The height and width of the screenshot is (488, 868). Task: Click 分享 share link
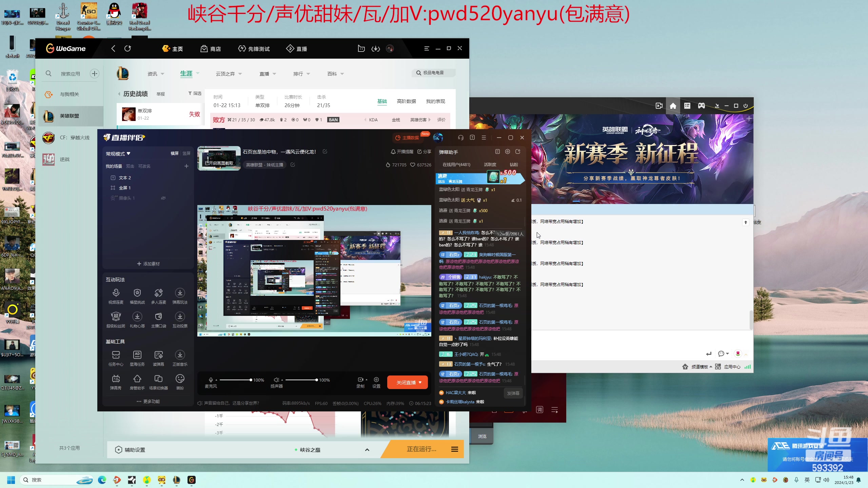click(424, 151)
